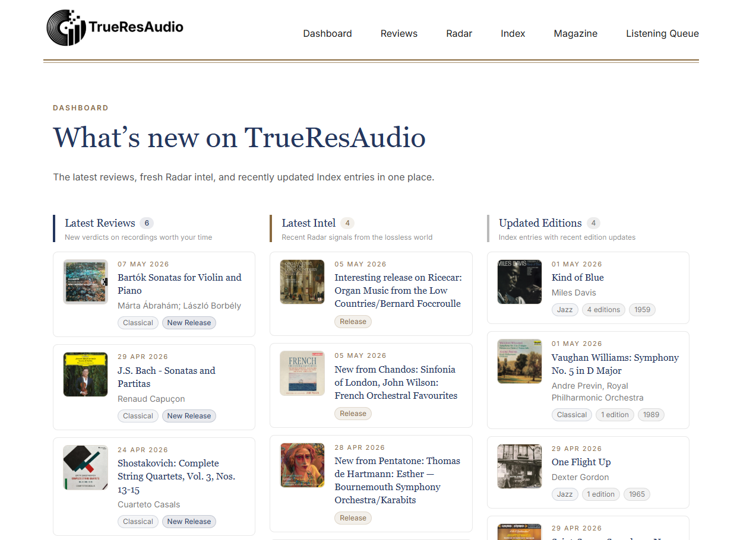The image size is (756, 540).
Task: Click Release tag on Chandos intel
Action: (x=353, y=414)
